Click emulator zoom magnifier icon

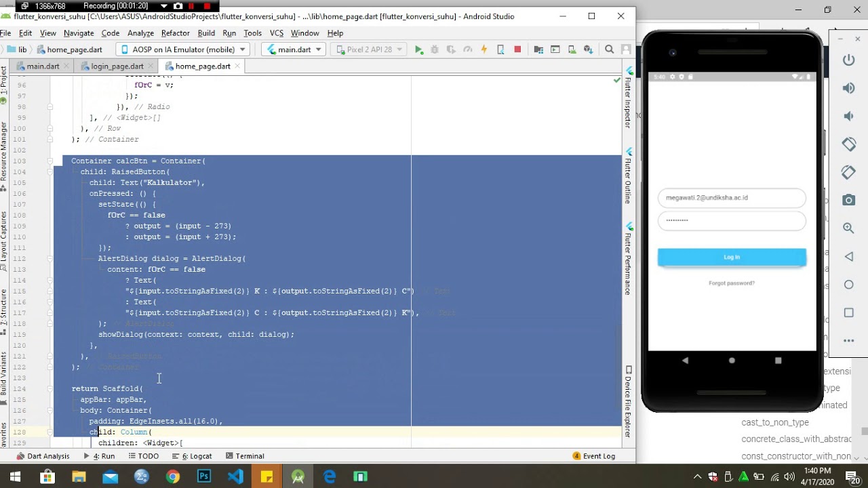[848, 228]
